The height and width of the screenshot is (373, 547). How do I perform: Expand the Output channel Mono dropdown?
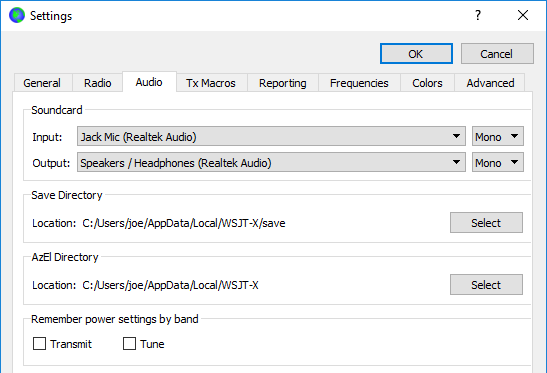coord(497,162)
